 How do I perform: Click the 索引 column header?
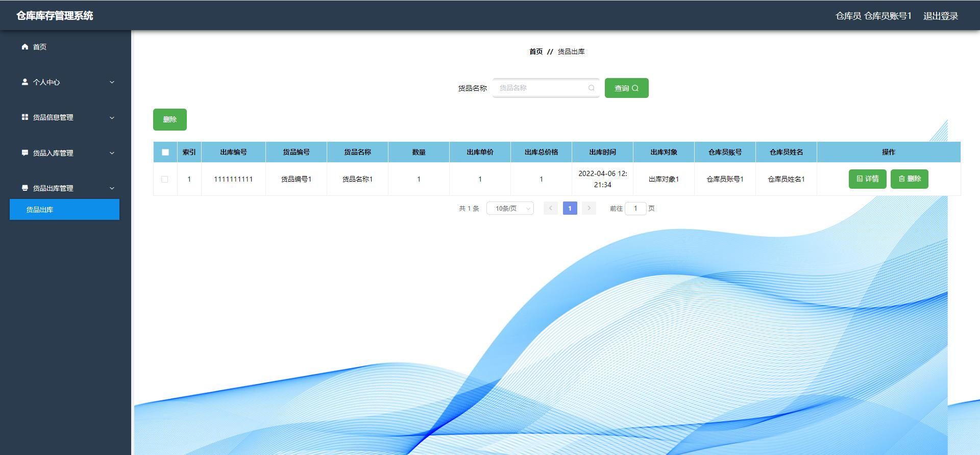[x=189, y=152]
